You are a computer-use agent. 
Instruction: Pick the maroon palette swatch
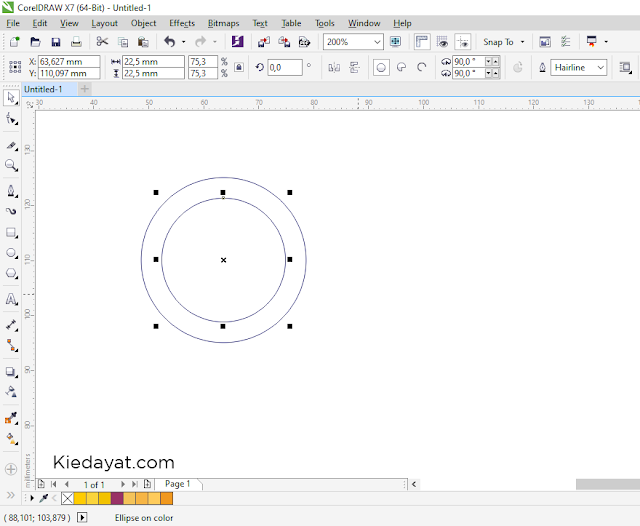117,498
